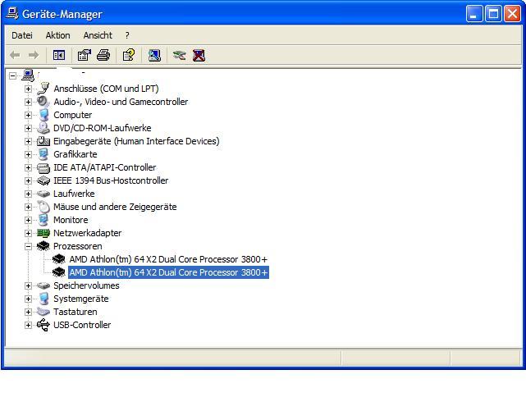This screenshot has height=420, width=526.
Task: Open the ? help menu
Action: pyautogui.click(x=127, y=35)
